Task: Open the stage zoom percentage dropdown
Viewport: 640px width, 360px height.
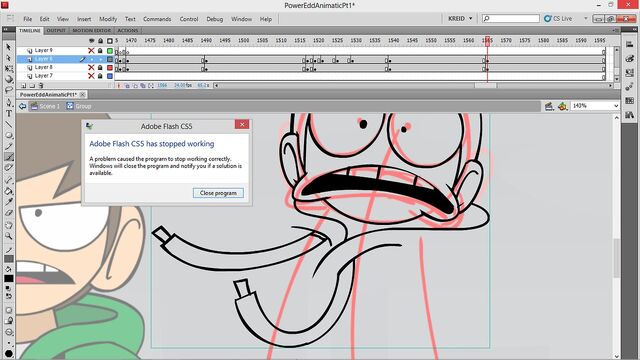Action: (616, 106)
